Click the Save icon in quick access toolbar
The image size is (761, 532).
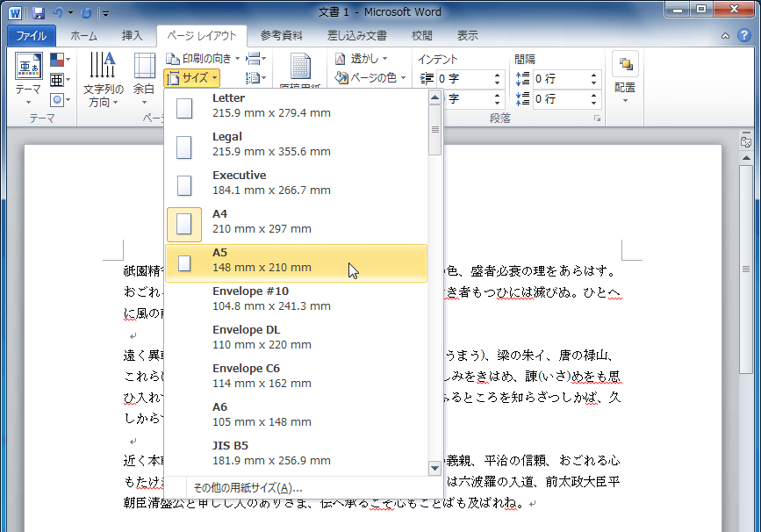(38, 13)
